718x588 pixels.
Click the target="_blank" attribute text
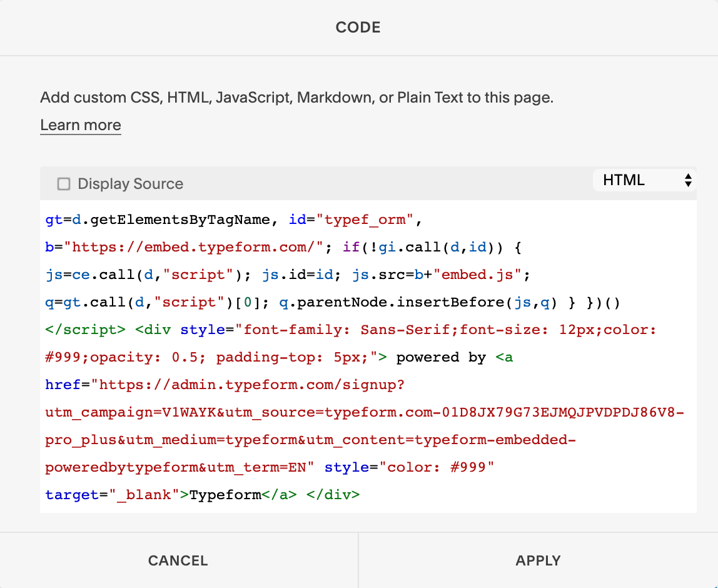click(113, 495)
